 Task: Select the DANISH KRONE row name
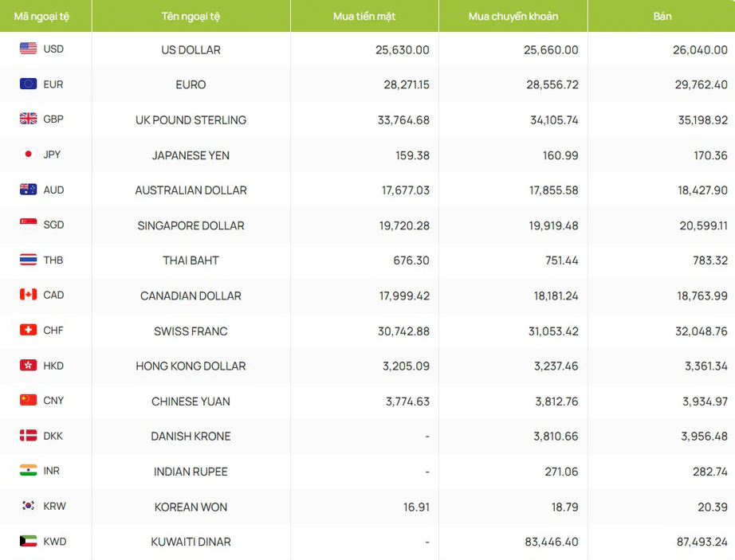coord(191,437)
